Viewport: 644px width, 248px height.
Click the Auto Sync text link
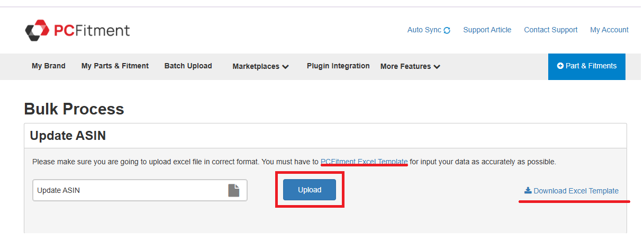tap(424, 30)
